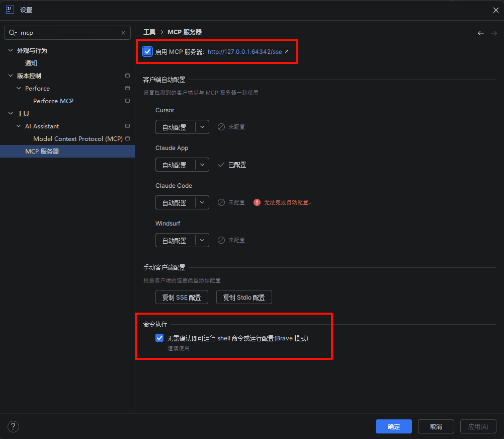Click the modified-settings indicator beside Perforce MCP
Screen dimensions: 504x439
(127, 101)
